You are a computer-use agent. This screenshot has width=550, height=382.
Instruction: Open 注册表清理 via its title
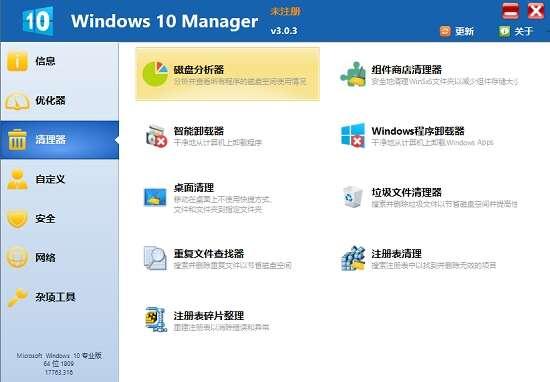(x=396, y=253)
